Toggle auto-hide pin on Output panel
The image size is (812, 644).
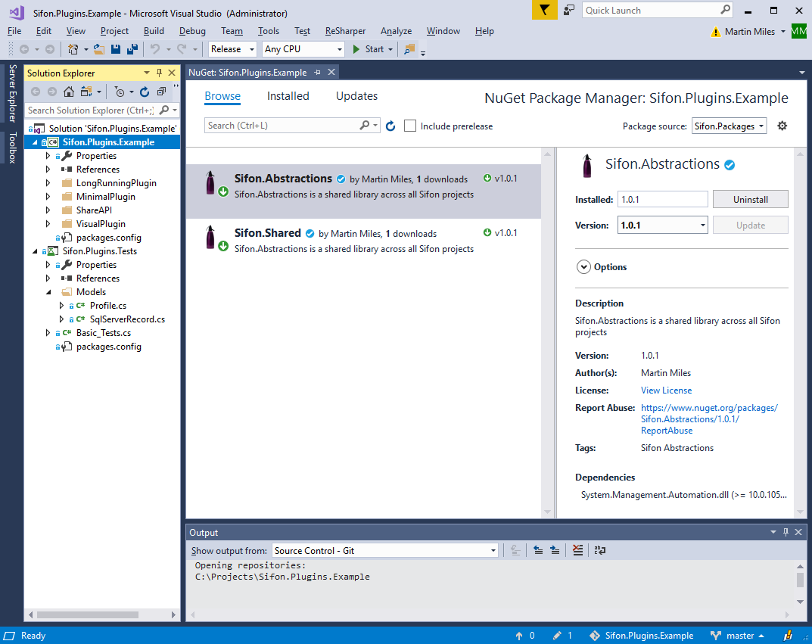(x=786, y=532)
